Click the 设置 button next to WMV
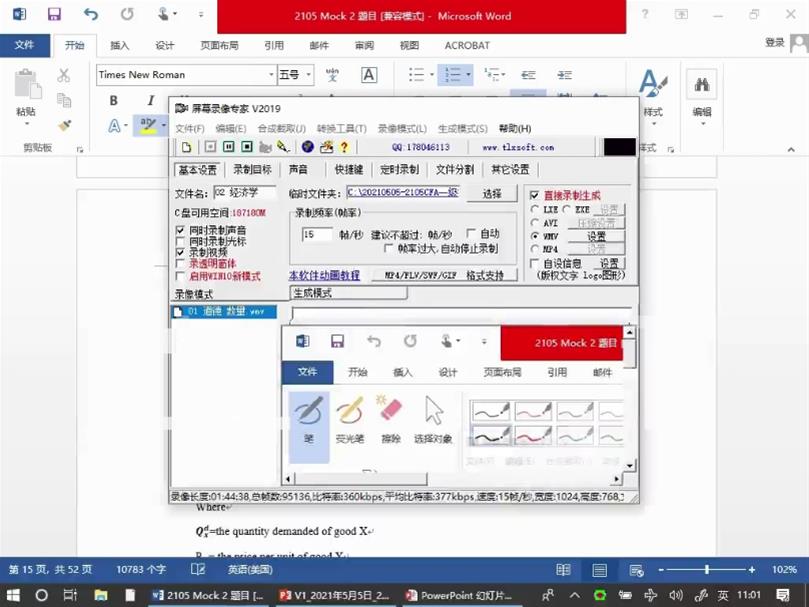 (x=596, y=236)
